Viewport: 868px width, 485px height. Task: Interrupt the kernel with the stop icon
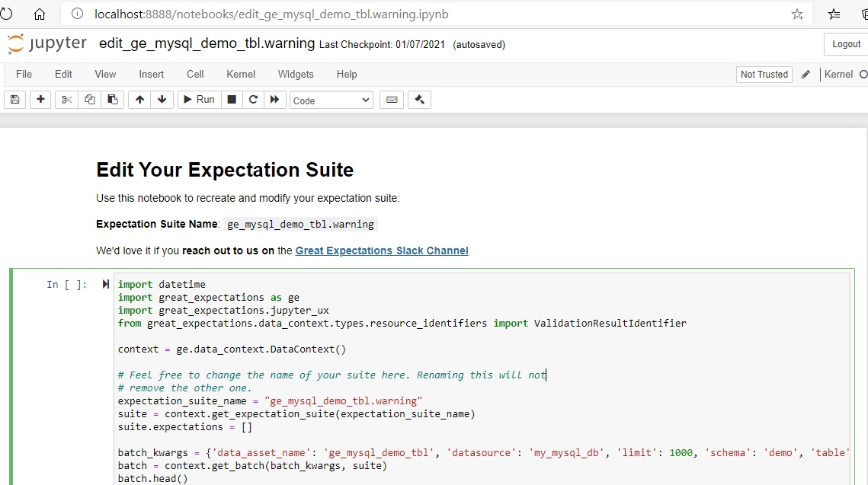(232, 100)
